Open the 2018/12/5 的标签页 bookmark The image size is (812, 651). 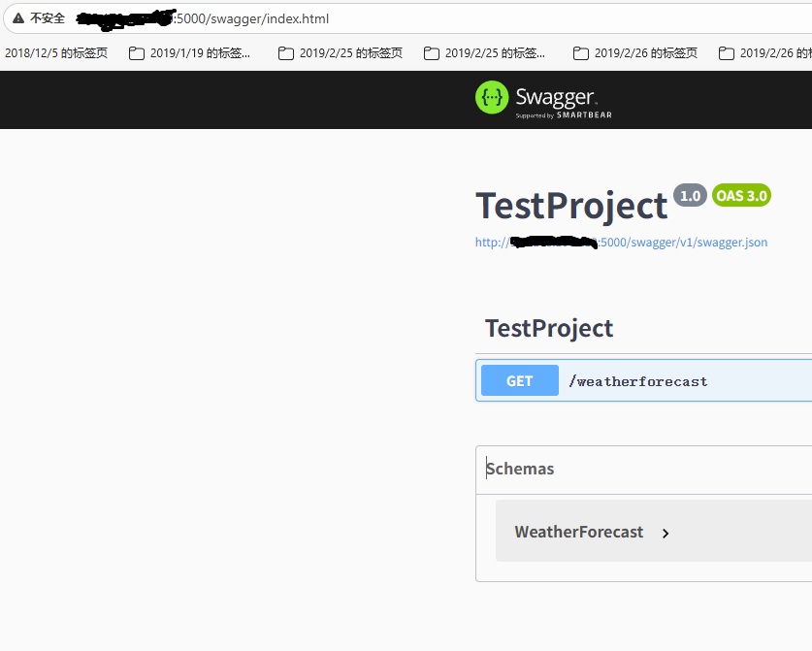coord(56,54)
